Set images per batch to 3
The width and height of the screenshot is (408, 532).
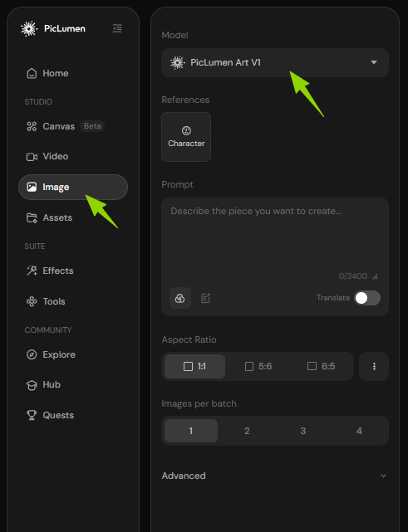tap(303, 431)
